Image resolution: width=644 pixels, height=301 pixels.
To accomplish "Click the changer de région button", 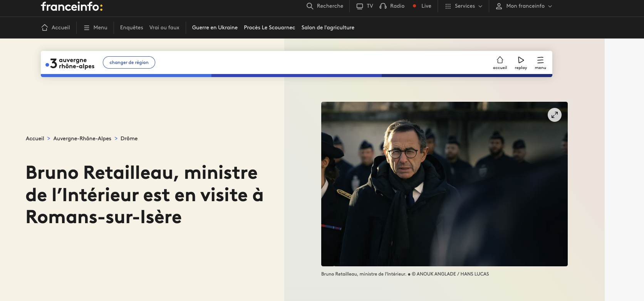I will [129, 62].
